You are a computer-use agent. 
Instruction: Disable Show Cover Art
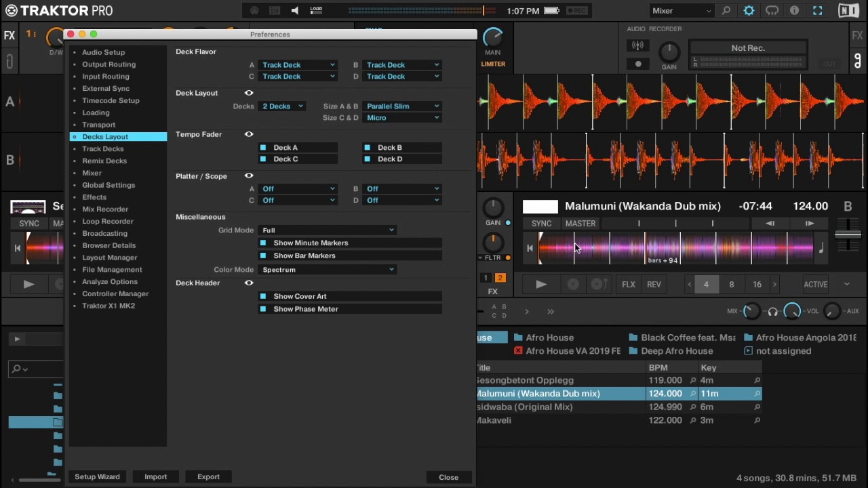pyautogui.click(x=263, y=296)
